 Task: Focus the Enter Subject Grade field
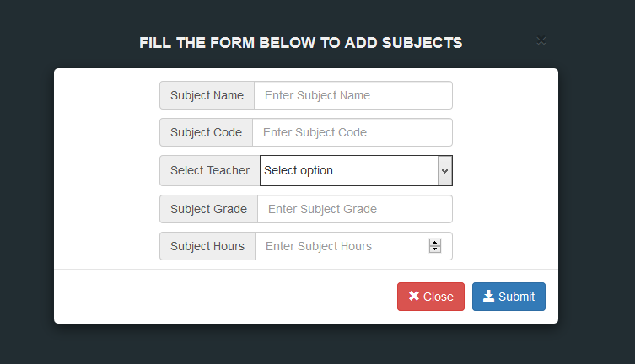click(x=355, y=209)
